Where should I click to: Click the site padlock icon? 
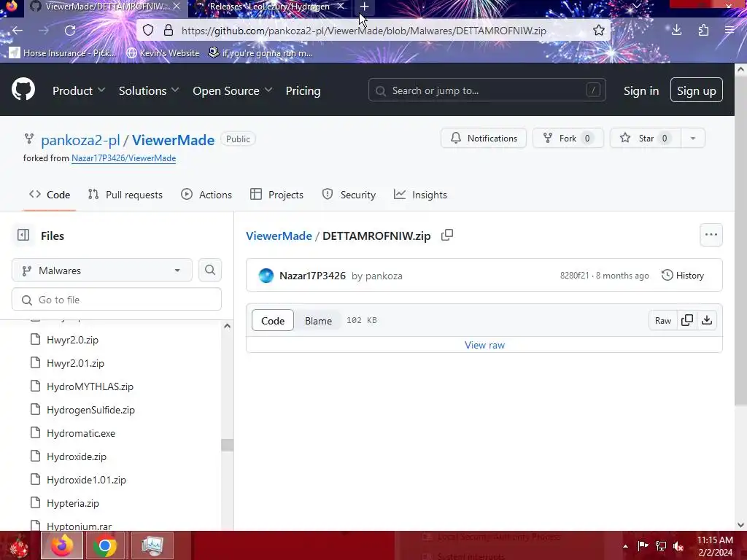pyautogui.click(x=169, y=31)
